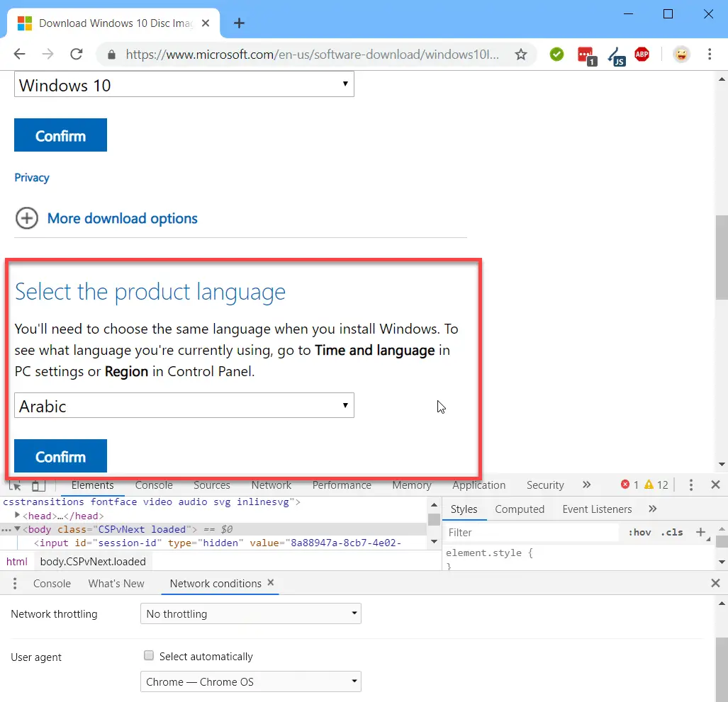Open the Chrome — Chrome OS dropdown
This screenshot has width=728, height=702.
click(x=251, y=681)
